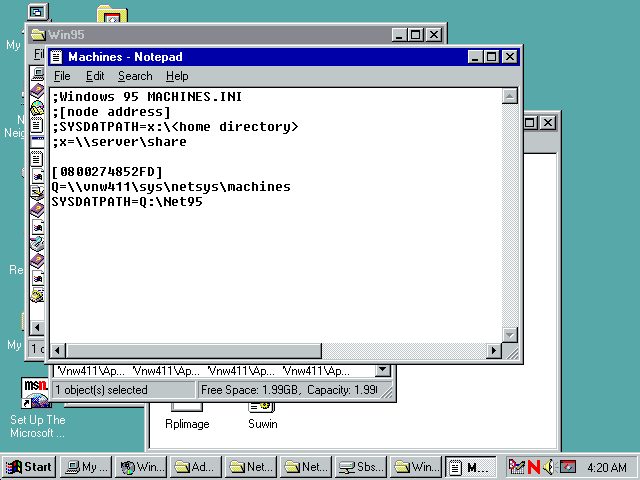Close the background window behind Notepad's right edge

pos(548,123)
